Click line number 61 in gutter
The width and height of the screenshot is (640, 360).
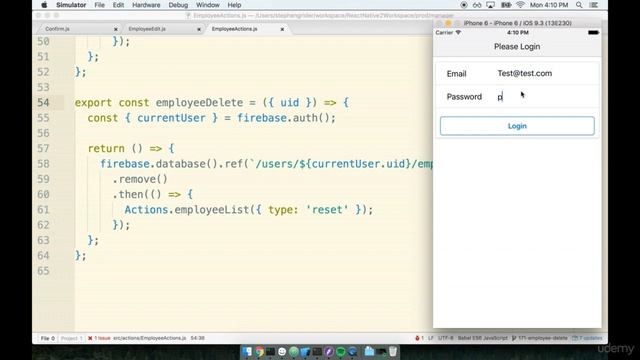click(43, 210)
